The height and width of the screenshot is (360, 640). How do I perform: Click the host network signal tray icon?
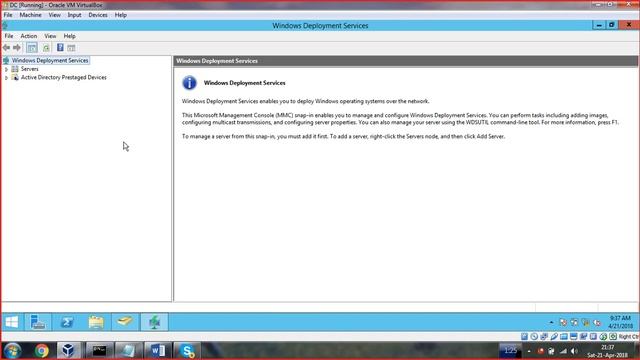563,351
